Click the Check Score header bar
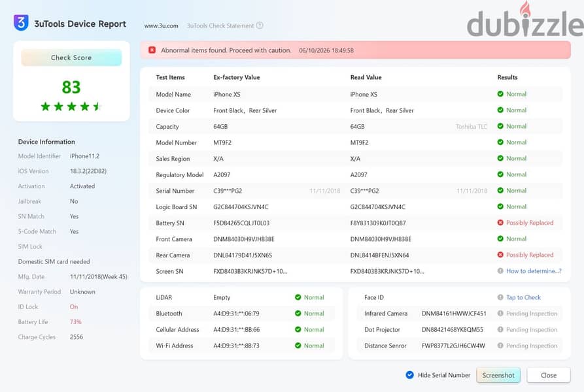The height and width of the screenshot is (392, 584). click(x=71, y=57)
